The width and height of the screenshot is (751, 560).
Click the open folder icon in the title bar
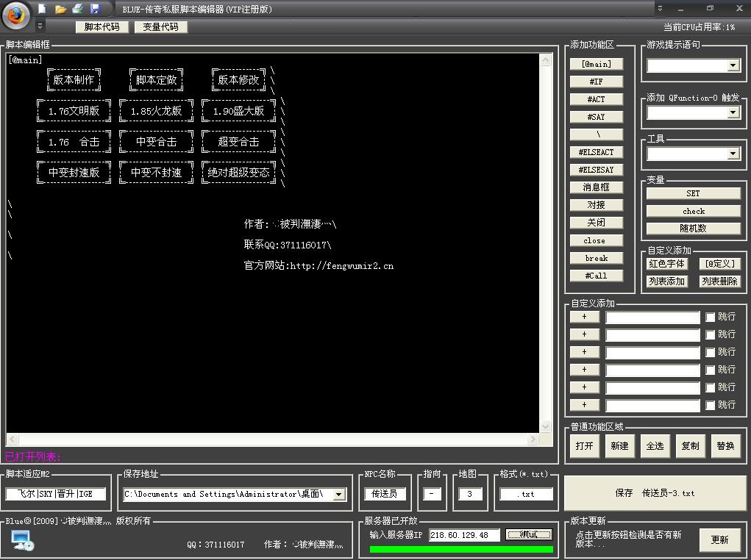pyautogui.click(x=60, y=9)
